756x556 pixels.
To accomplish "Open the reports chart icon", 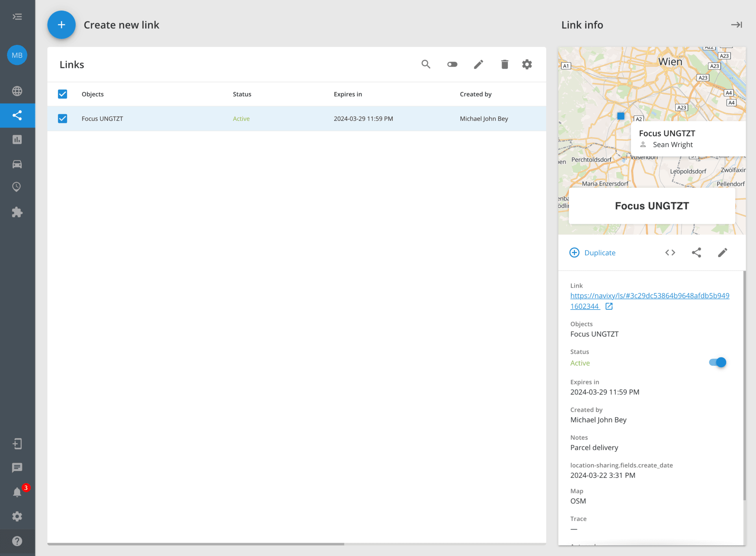I will [x=17, y=139].
